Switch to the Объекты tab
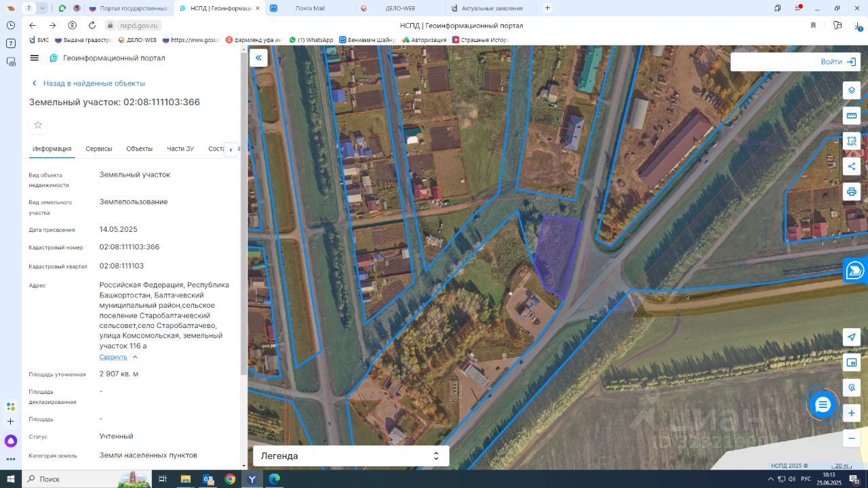 (x=140, y=148)
